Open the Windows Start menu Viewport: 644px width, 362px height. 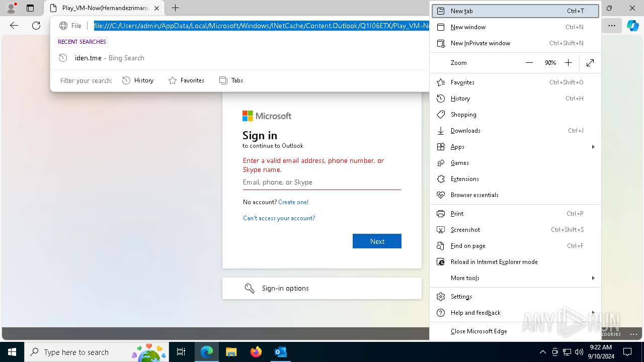click(x=12, y=352)
